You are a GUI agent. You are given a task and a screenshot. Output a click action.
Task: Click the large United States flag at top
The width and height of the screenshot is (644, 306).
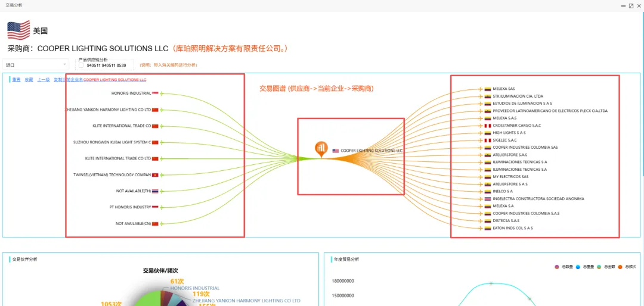[x=18, y=30]
